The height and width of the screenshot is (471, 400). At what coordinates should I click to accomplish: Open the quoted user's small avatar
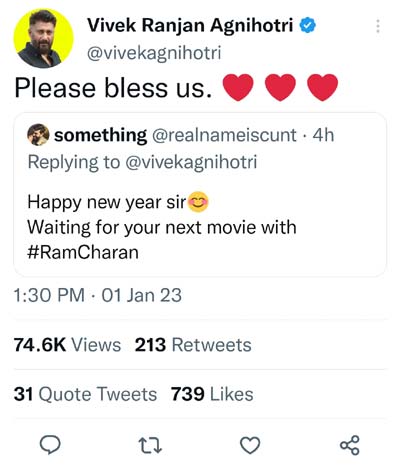point(38,135)
